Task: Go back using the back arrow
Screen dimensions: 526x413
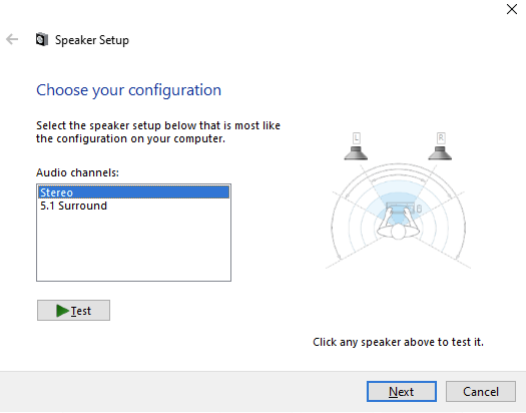Action: (12, 39)
